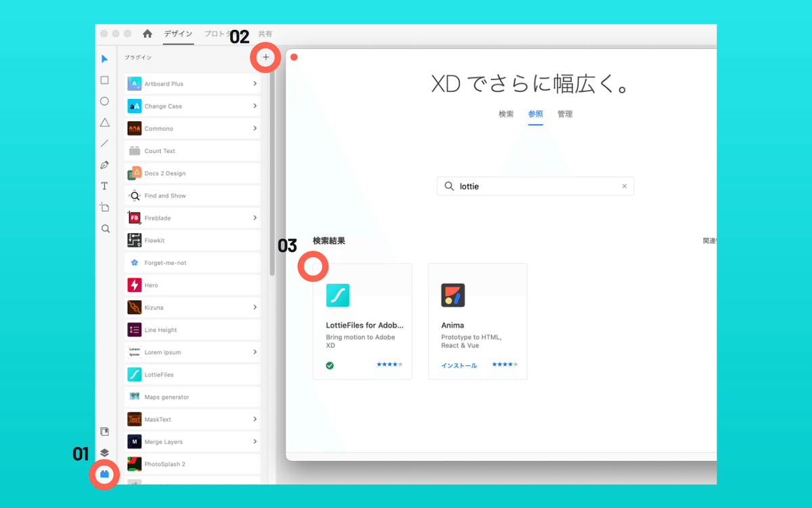
Task: Click the Line Height plugin icon
Action: coord(134,330)
